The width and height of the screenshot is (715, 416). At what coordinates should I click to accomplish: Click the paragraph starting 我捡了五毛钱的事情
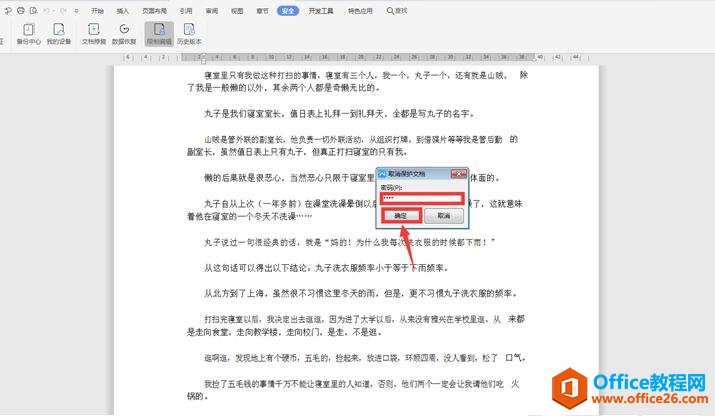coord(353,390)
